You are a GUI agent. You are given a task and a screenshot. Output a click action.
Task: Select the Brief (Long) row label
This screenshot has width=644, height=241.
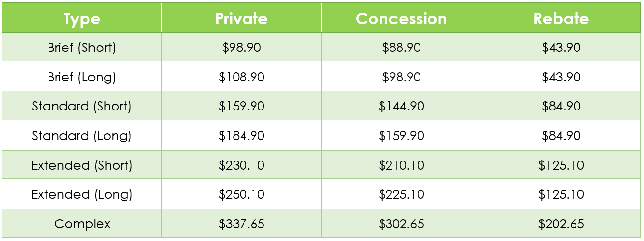[82, 77]
